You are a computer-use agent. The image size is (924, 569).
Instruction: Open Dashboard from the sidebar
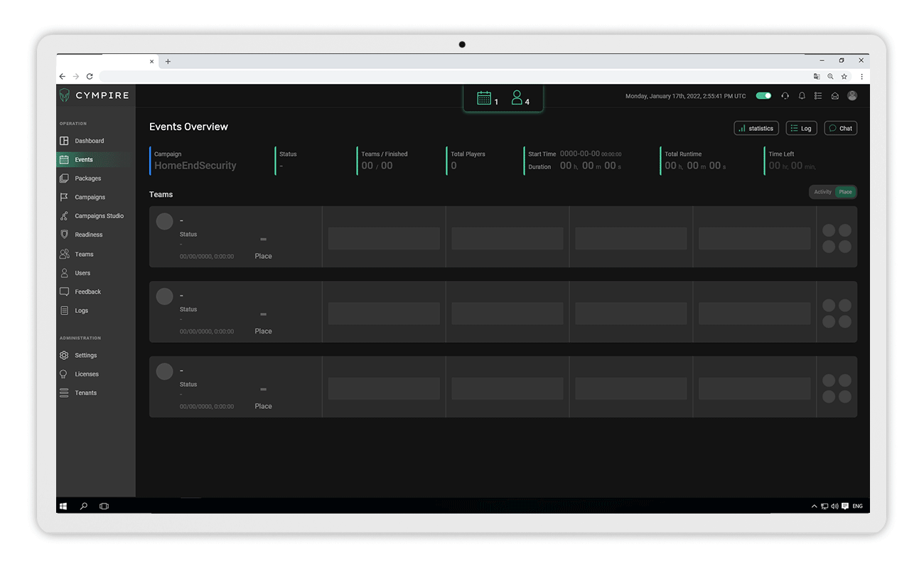tap(89, 141)
